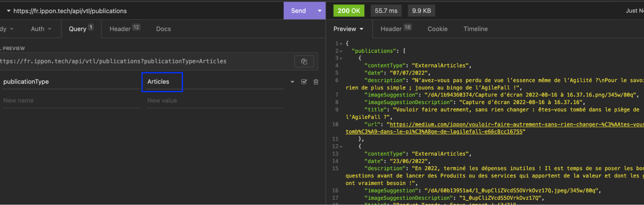The width and height of the screenshot is (644, 205).
Task: Open the publicationType row options dropdown
Action: click(292, 82)
